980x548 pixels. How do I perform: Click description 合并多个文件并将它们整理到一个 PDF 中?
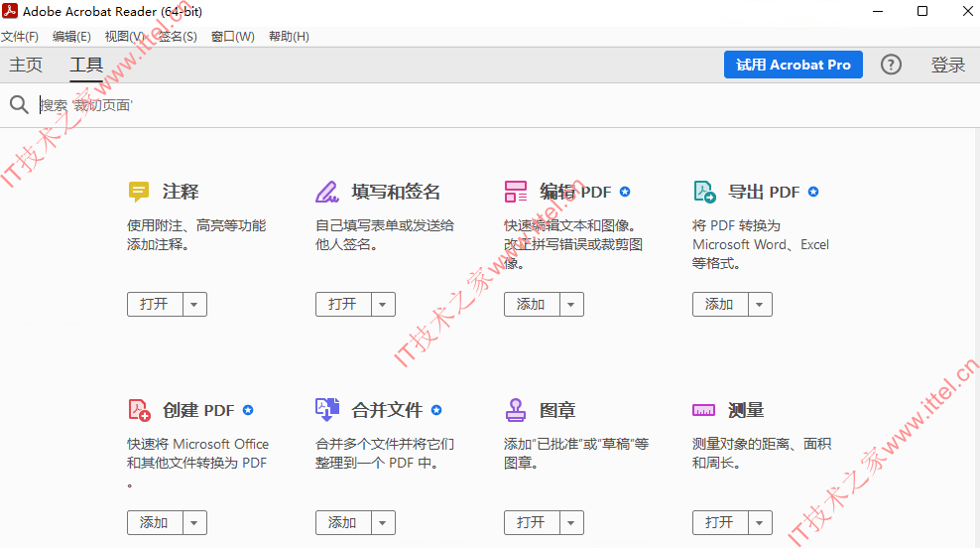tap(385, 453)
